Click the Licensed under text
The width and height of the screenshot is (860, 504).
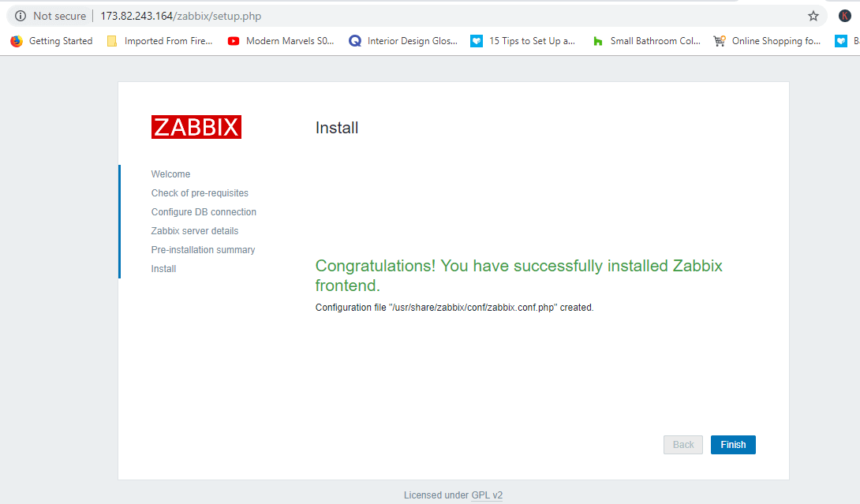point(436,495)
